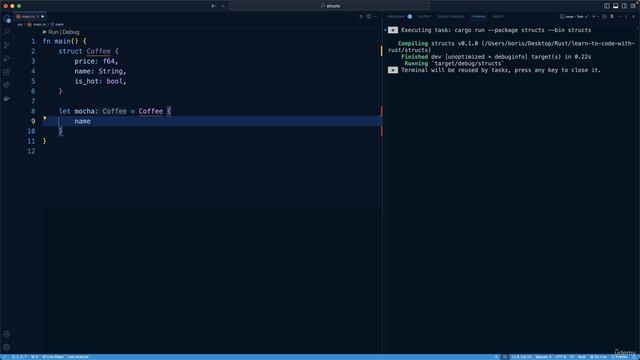Switch to the OUTPUT panel tab
640x360 pixels.
click(x=424, y=17)
